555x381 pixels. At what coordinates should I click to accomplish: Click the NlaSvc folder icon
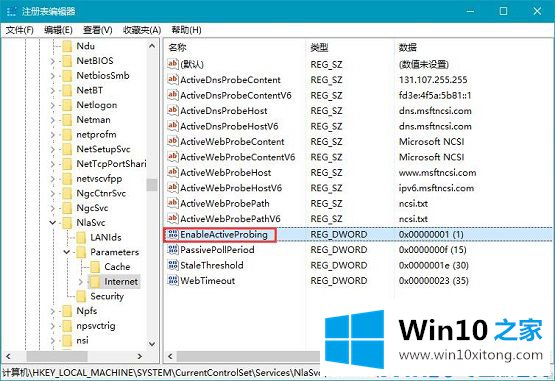tap(67, 223)
